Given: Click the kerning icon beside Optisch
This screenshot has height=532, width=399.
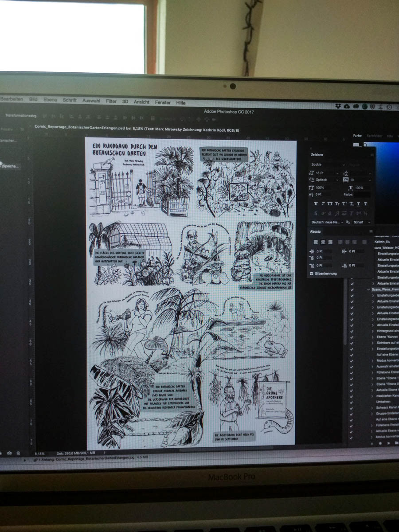Looking at the screenshot, I should pyautogui.click(x=311, y=180).
